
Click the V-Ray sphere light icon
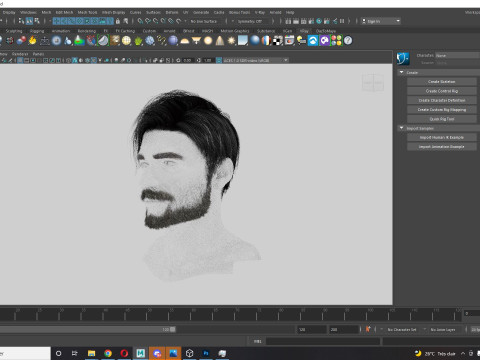(208, 41)
